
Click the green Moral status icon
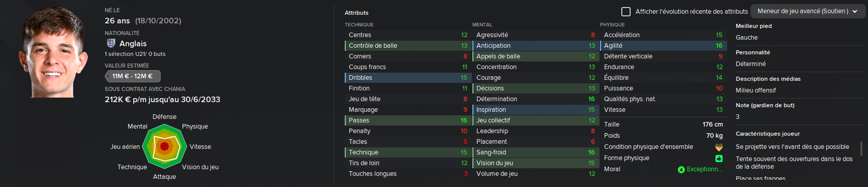click(x=681, y=169)
